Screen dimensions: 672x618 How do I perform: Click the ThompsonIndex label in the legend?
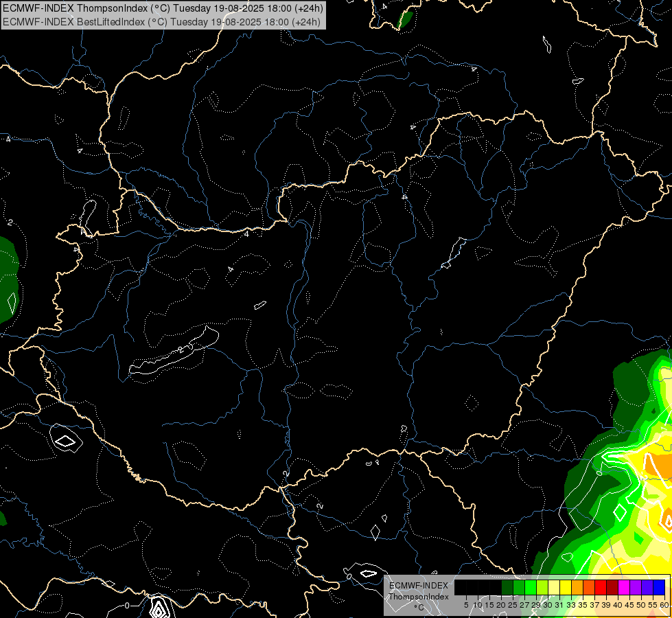(x=419, y=597)
